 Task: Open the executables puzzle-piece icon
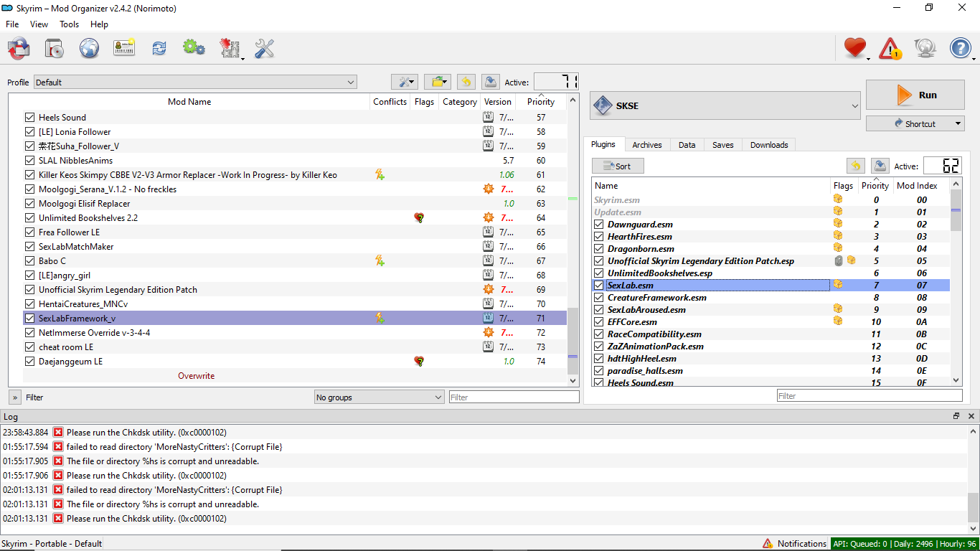[229, 48]
